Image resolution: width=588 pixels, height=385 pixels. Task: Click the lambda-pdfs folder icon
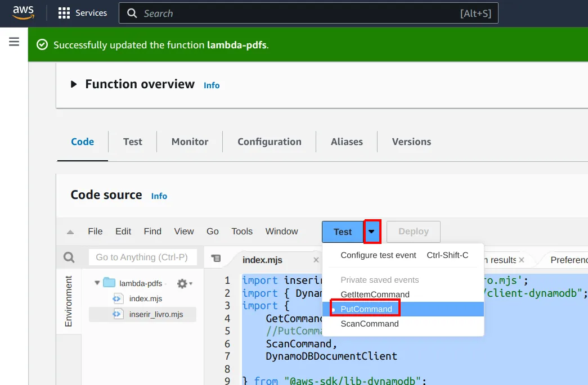pyautogui.click(x=109, y=282)
